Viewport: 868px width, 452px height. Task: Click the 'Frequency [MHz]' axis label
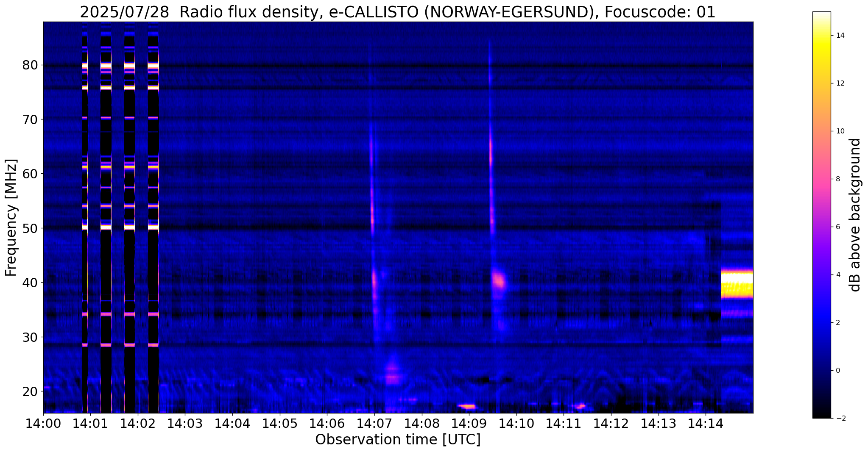(11, 218)
